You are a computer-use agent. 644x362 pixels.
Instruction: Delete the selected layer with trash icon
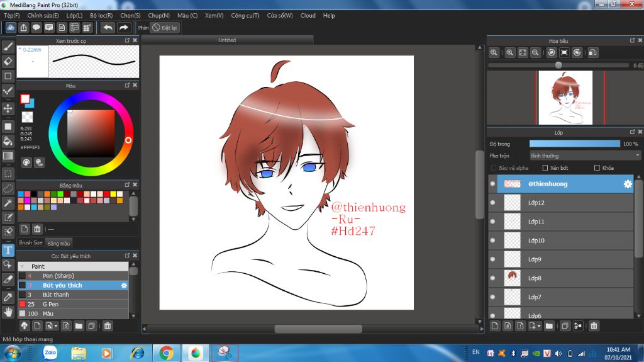tap(594, 326)
